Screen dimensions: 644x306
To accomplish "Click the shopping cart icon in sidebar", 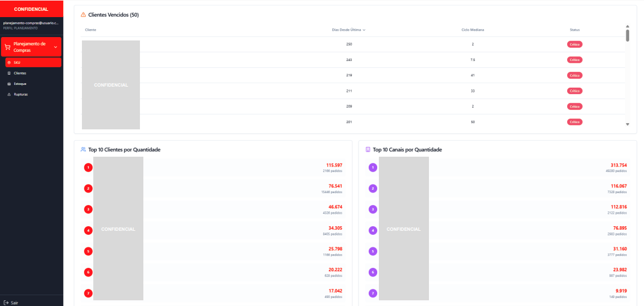I will point(7,47).
